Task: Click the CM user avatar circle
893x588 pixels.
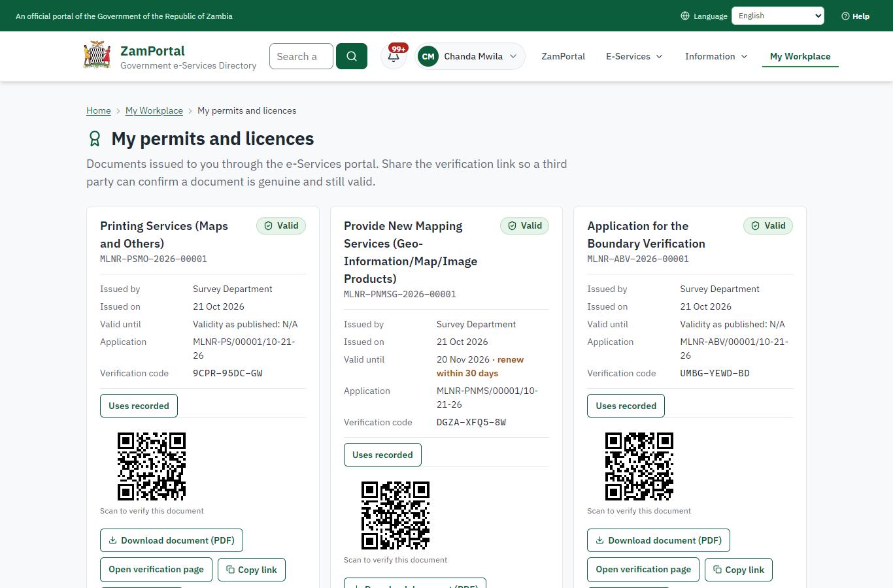Action: 428,56
